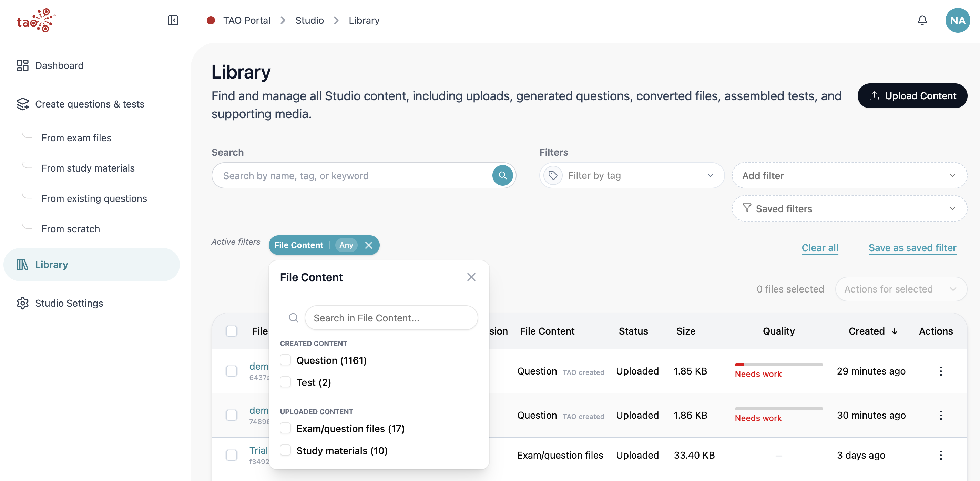Open Actions for selected dropdown
The image size is (980, 481).
[x=901, y=289]
